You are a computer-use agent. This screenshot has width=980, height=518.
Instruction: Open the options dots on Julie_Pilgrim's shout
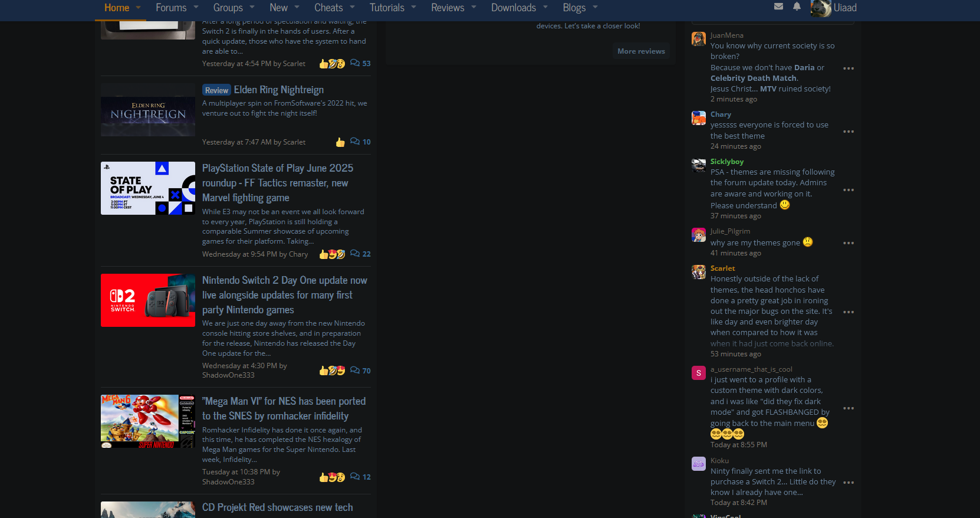click(x=849, y=243)
